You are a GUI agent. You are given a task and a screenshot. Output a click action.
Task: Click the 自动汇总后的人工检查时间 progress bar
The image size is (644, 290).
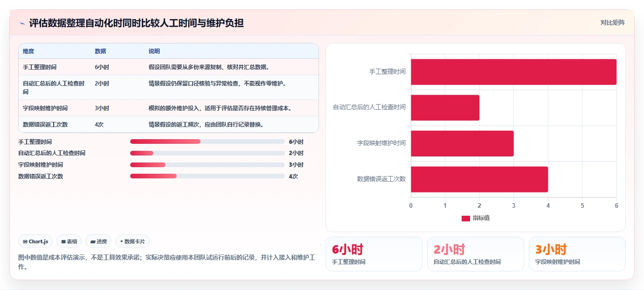click(x=207, y=153)
